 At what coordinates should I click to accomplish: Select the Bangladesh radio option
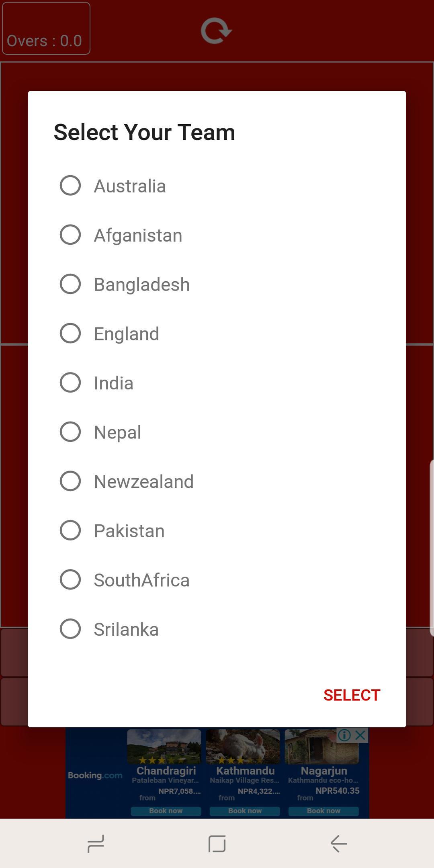70,284
